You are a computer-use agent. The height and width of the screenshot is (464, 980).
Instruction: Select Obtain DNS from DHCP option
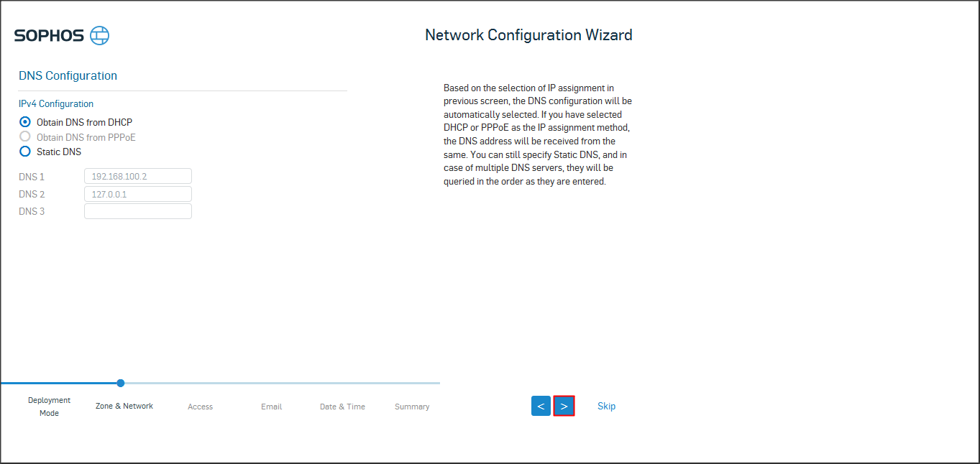click(x=25, y=122)
